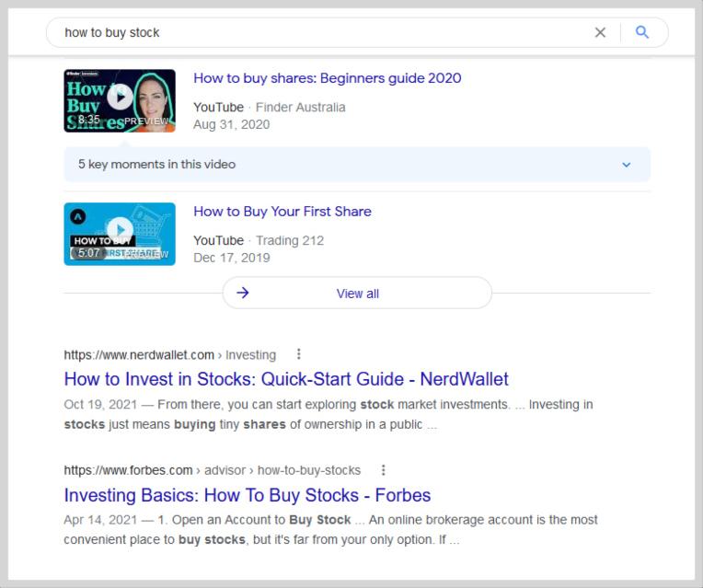
Task: Click the https://www.nerdwallet.com › Investing URL text
Action: (x=170, y=355)
